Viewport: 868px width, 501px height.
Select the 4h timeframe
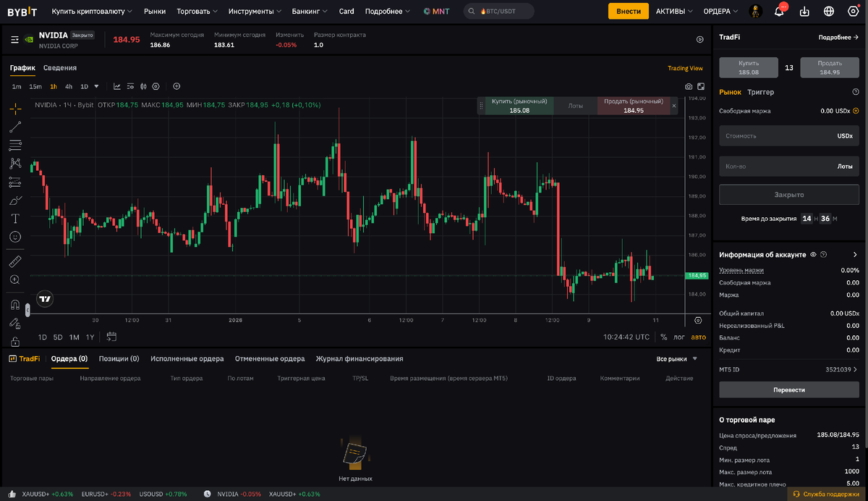coord(69,86)
